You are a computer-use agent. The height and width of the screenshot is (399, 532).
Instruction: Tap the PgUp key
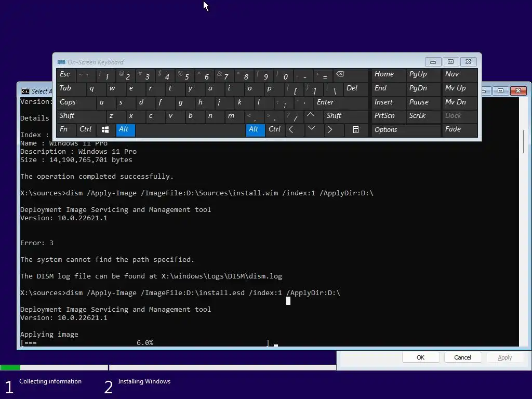coord(423,75)
